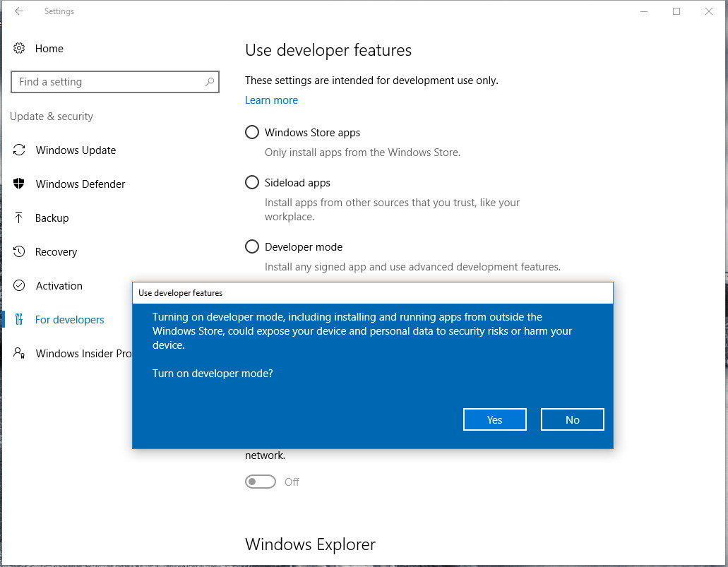Viewport: 728px width, 567px height.
Task: Toggle the Off switch below the dialog
Action: (261, 482)
